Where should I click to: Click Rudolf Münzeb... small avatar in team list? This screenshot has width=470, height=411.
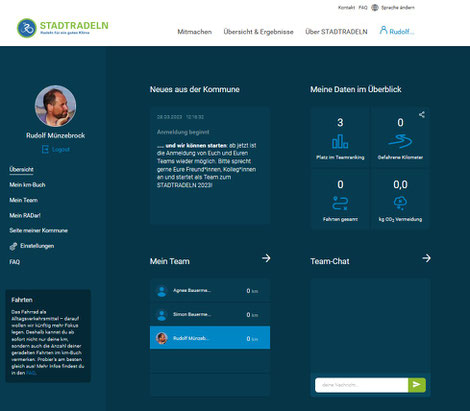click(162, 338)
